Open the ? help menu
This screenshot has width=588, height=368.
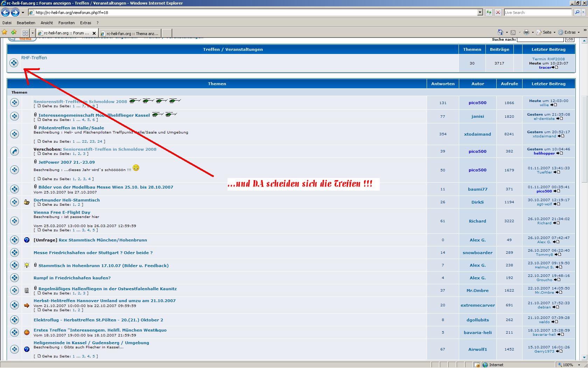[x=98, y=23]
